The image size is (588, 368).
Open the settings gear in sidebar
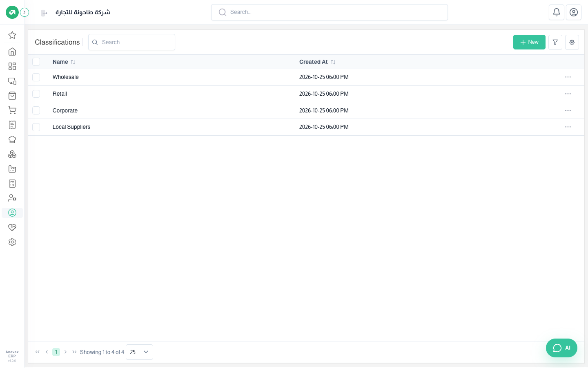12,242
